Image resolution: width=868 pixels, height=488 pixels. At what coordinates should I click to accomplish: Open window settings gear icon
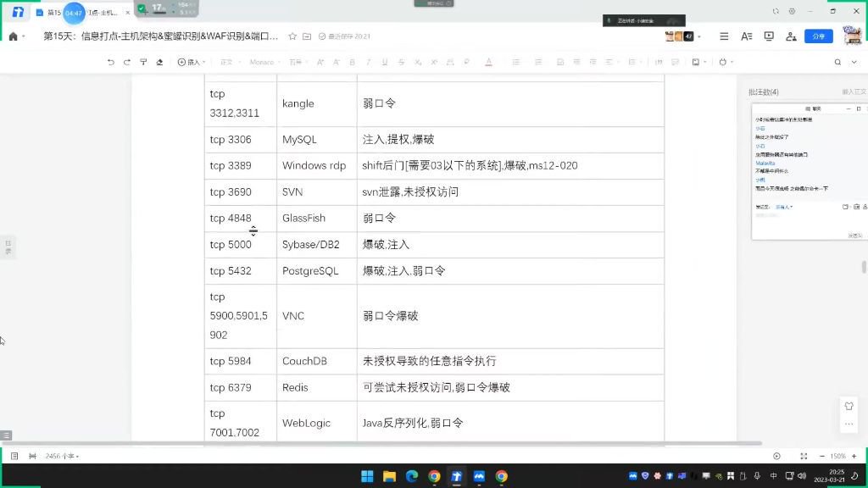click(793, 11)
